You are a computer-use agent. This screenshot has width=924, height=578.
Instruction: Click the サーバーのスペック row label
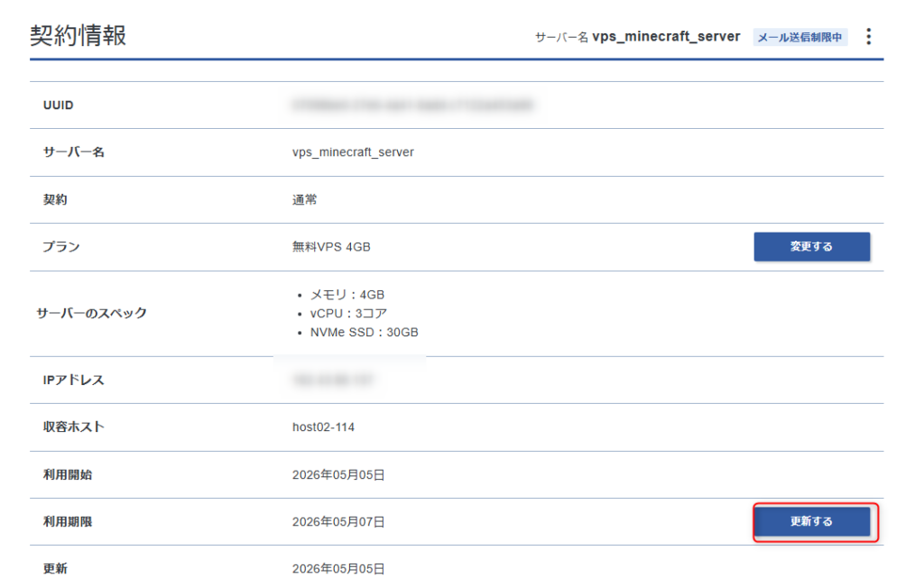[x=91, y=313]
